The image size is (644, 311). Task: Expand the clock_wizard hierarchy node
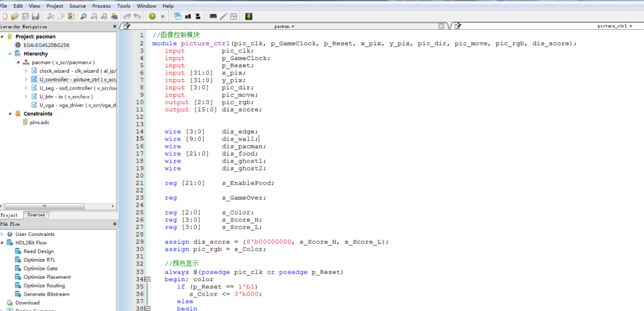click(26, 71)
